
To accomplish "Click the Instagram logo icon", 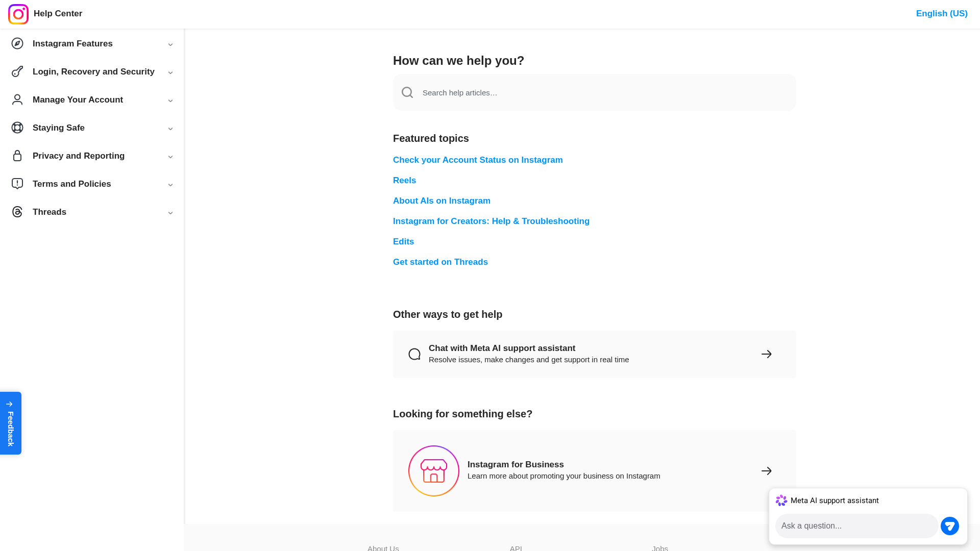I will (x=18, y=14).
